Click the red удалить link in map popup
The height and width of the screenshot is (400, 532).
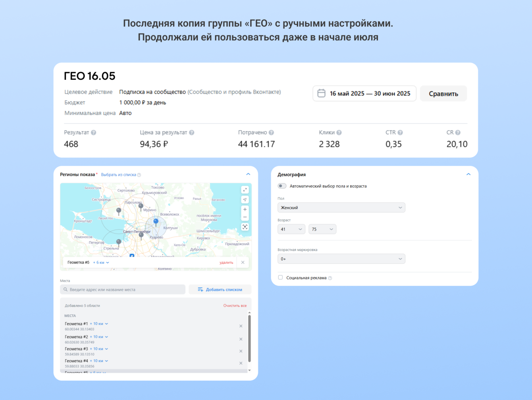(x=226, y=262)
